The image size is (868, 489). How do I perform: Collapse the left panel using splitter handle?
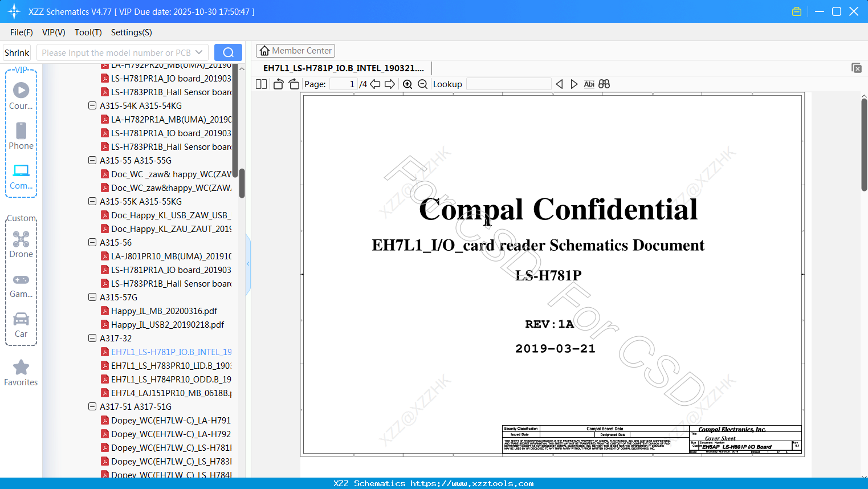pos(248,264)
